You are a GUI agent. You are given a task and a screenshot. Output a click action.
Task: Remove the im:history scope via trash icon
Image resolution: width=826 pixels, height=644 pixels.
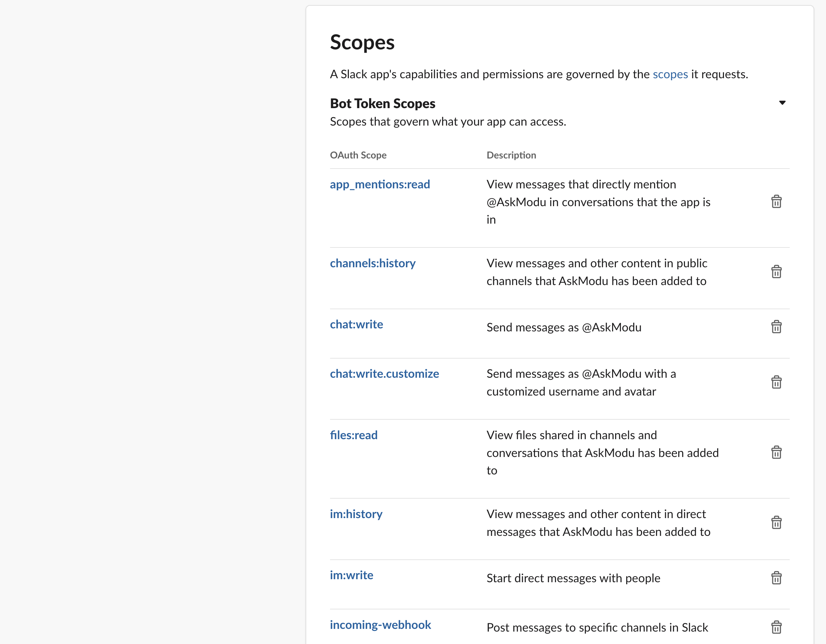click(x=776, y=522)
